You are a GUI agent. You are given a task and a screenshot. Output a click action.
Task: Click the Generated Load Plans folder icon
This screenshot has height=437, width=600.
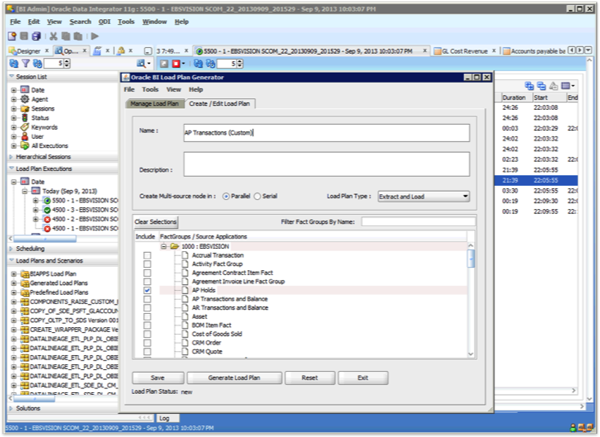(25, 283)
